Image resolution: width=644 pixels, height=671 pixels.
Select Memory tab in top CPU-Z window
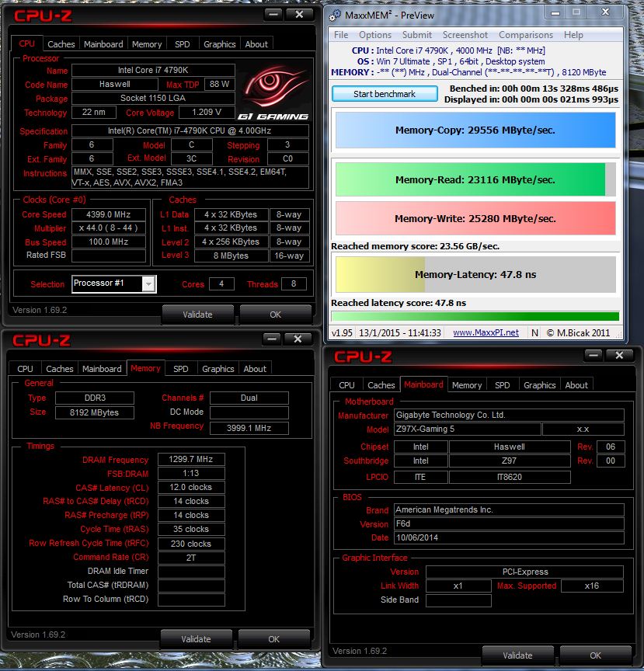147,44
